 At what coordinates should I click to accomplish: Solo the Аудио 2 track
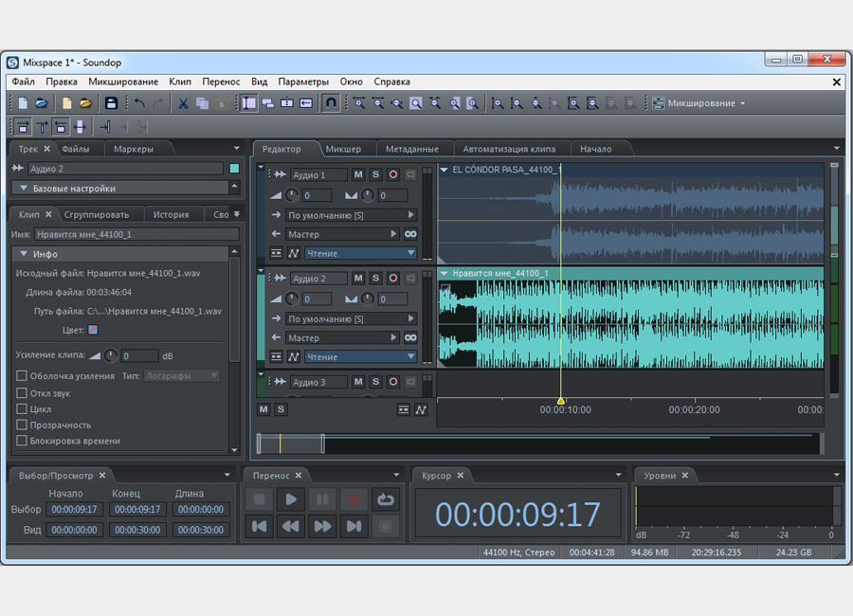tap(375, 279)
